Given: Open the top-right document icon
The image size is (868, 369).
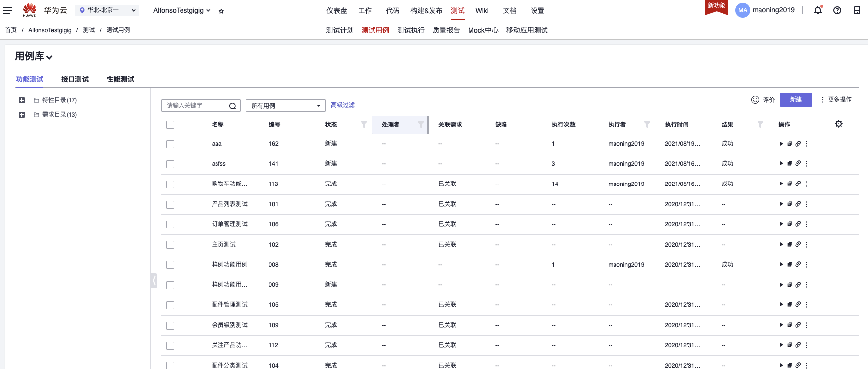Looking at the screenshot, I should click(x=857, y=10).
